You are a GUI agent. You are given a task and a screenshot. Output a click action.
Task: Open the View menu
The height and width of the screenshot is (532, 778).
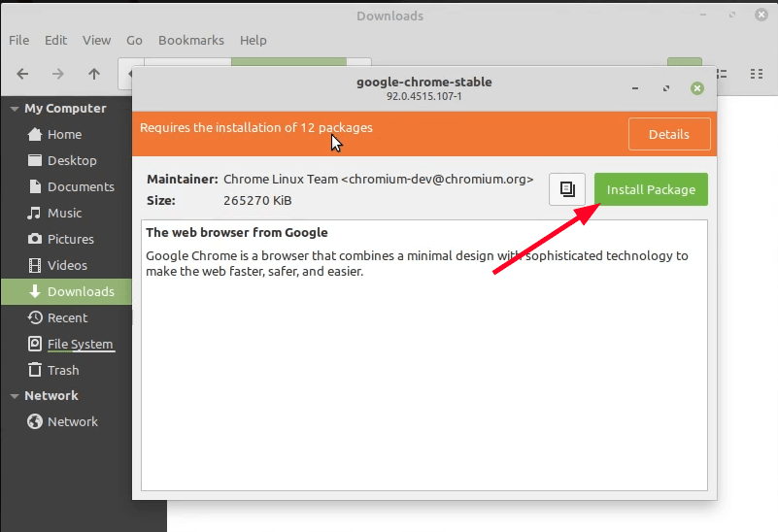96,40
